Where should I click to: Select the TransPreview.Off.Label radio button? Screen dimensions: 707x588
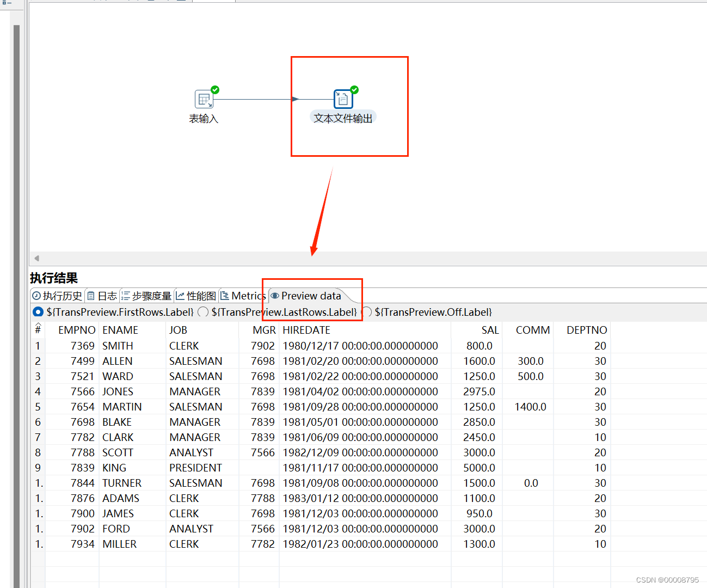(x=366, y=312)
